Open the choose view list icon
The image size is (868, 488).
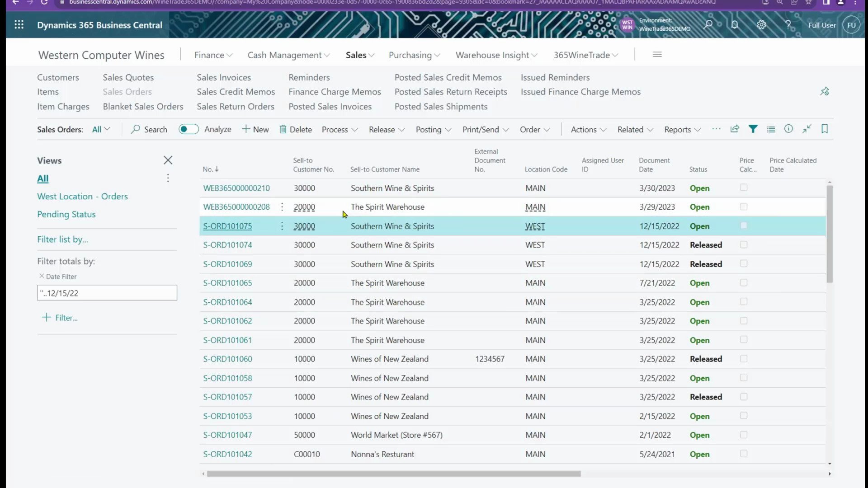771,129
